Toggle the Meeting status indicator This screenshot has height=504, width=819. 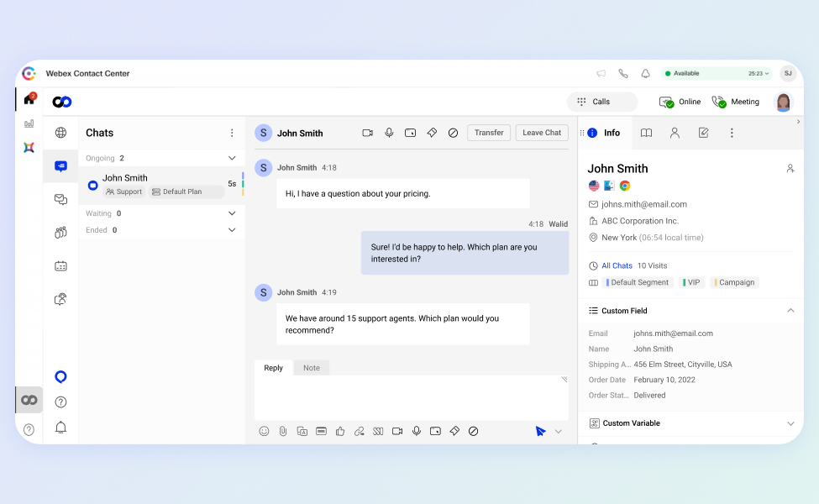(x=736, y=102)
